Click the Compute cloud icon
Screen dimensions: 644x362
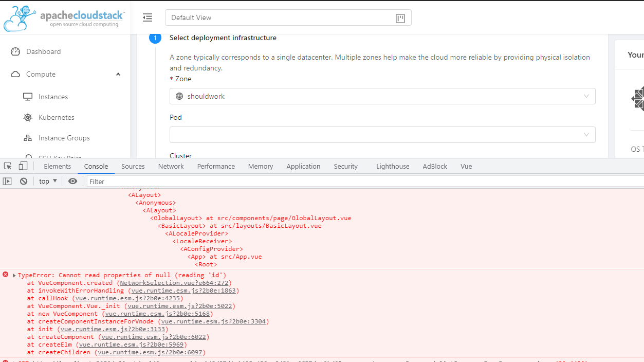[x=15, y=74]
